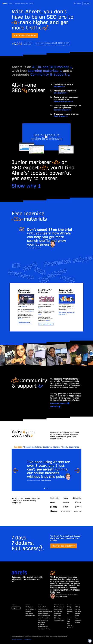This screenshot has height=644, width=93.
Task: Select the last testimonial carousel dot
Action: point(49,488)
